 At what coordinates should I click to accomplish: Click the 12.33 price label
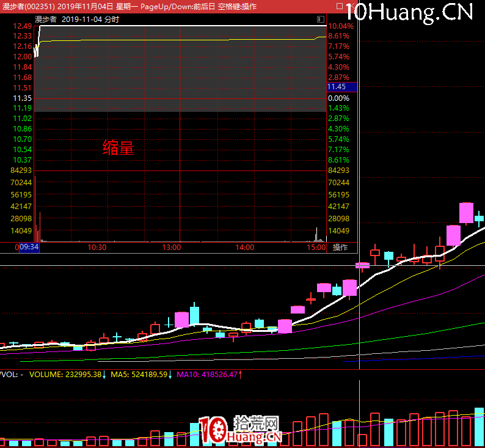pyautogui.click(x=22, y=36)
